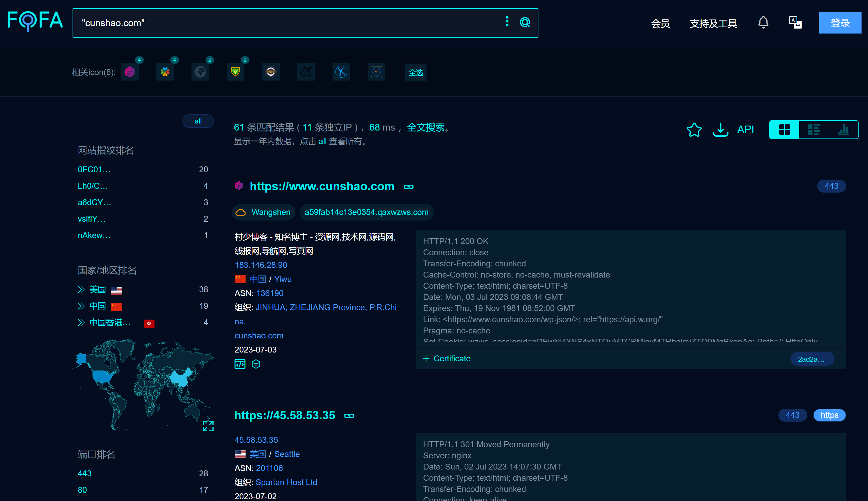This screenshot has width=868, height=501.
Task: Click cunshao.com domain link
Action: pos(259,335)
